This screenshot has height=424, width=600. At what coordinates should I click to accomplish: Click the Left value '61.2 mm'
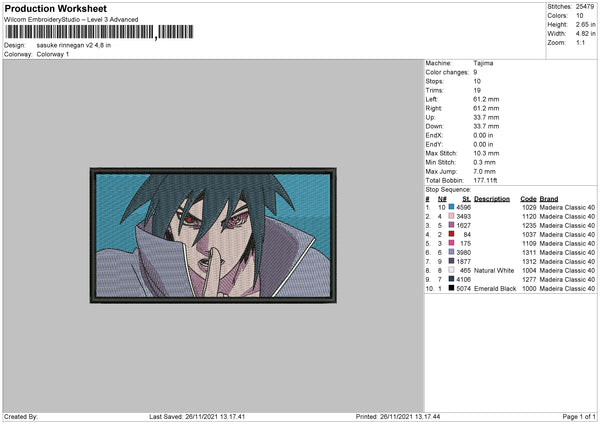tap(486, 99)
